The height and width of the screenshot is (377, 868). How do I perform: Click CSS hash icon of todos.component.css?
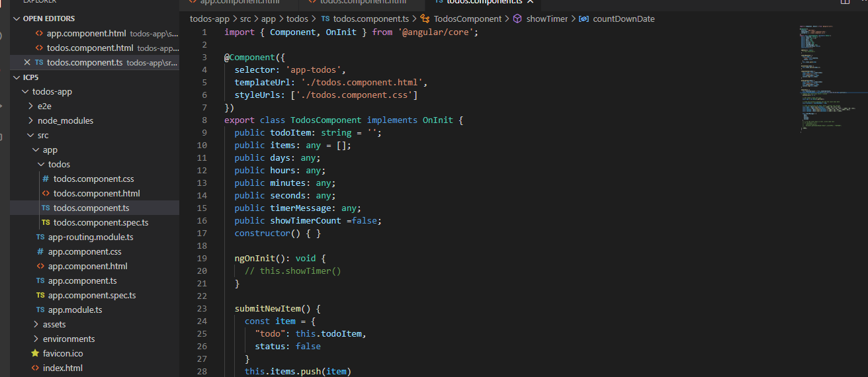click(46, 179)
